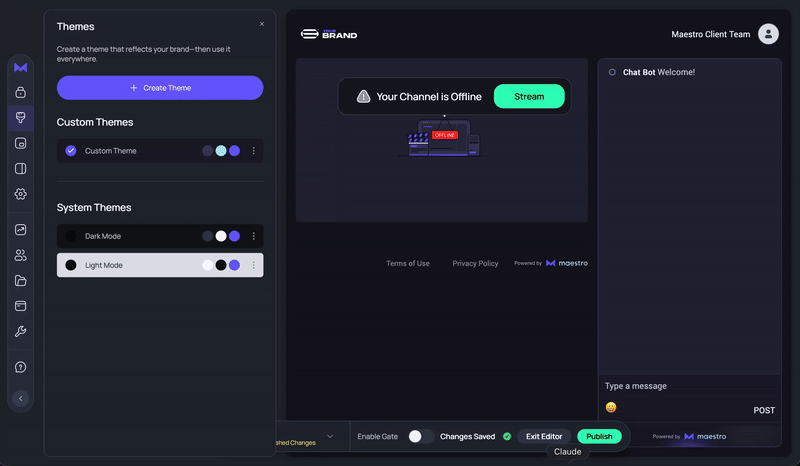Screen dimensions: 800x466
Task: Select the Custom Theme radio check
Action: pyautogui.click(x=71, y=151)
